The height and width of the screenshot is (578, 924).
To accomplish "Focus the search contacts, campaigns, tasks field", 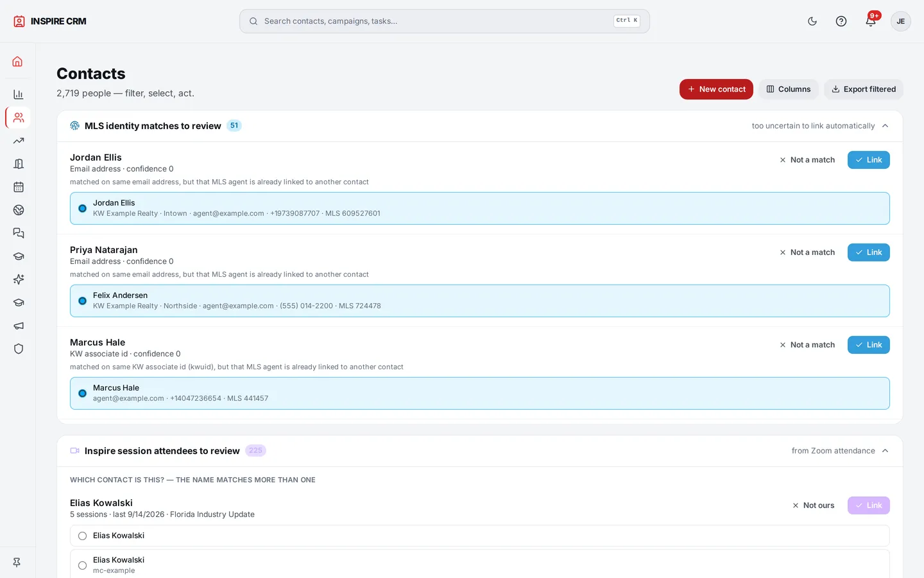I will (445, 21).
